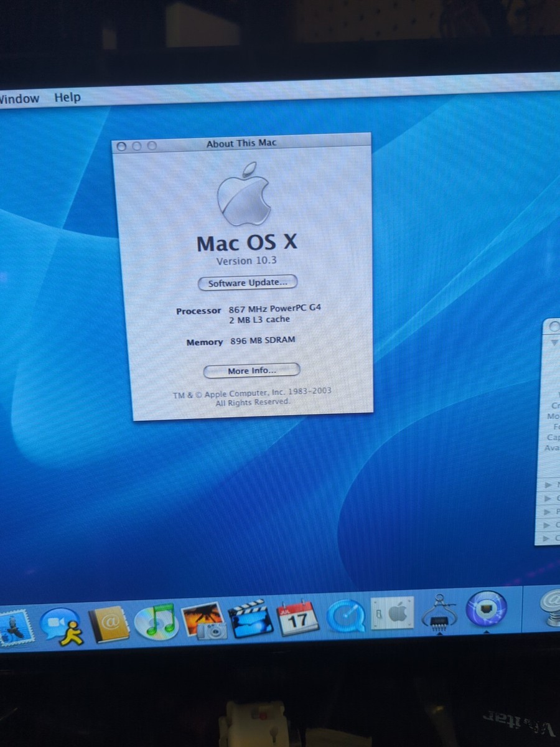This screenshot has height=747, width=560.
Task: Expand the 'P' section triangle in Info window
Action: point(549,512)
